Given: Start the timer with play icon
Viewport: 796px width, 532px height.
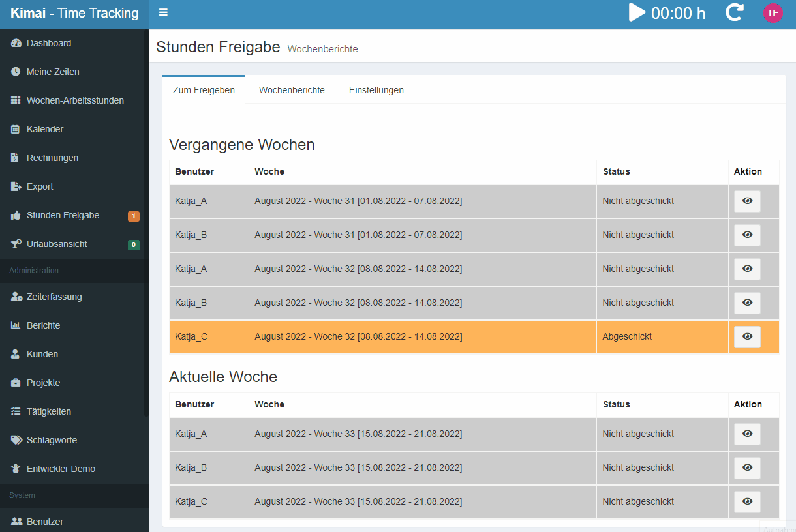Looking at the screenshot, I should [637, 12].
